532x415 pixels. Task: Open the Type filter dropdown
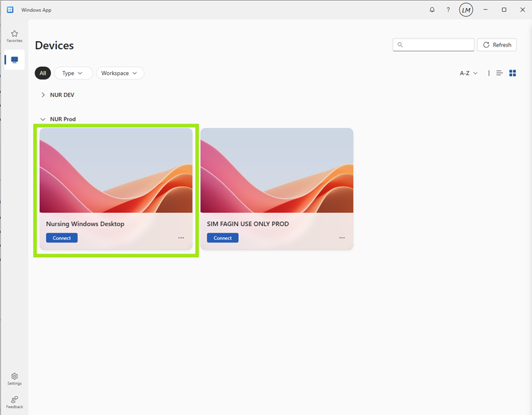click(x=73, y=73)
